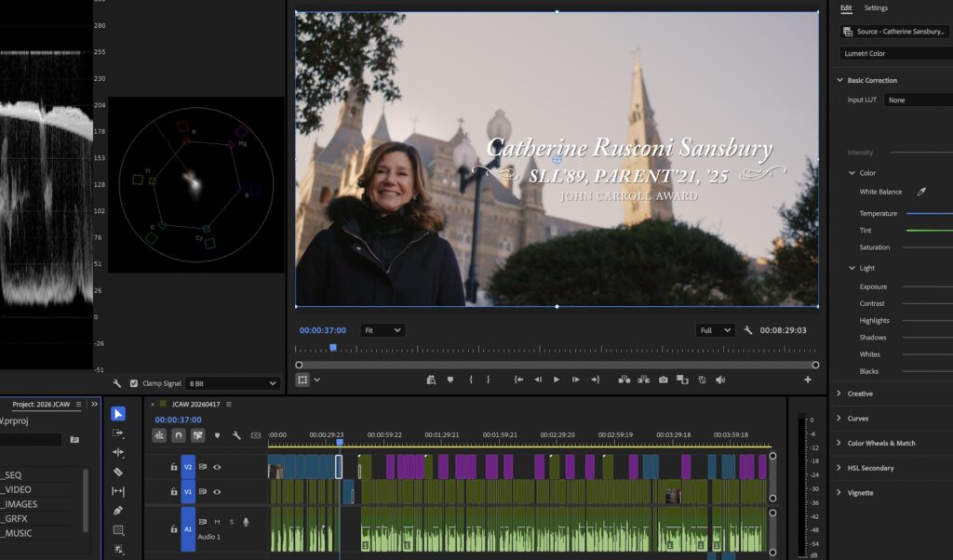The height and width of the screenshot is (560, 953).
Task: Toggle Clamp Signal checkbox
Action: point(134,383)
